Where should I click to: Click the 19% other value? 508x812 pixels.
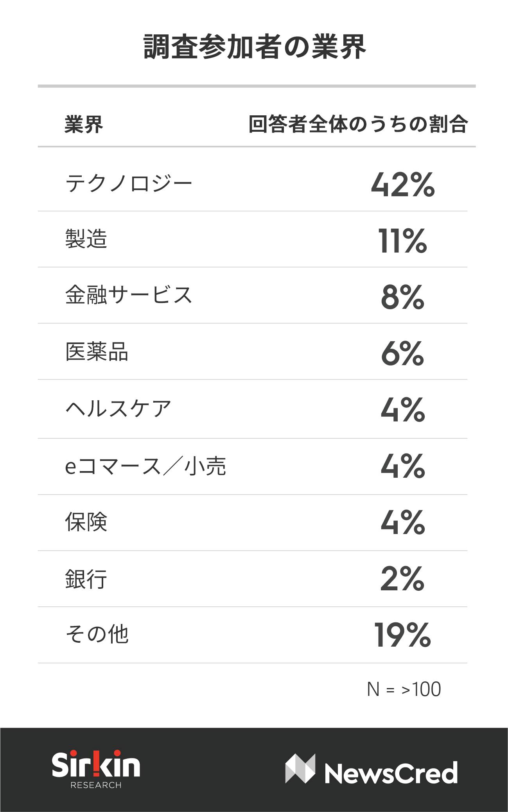pyautogui.click(x=403, y=635)
